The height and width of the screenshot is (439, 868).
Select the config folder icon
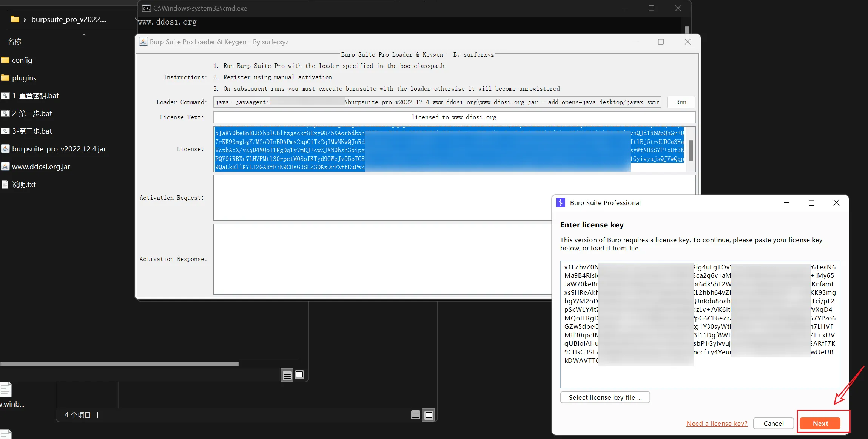coord(5,60)
